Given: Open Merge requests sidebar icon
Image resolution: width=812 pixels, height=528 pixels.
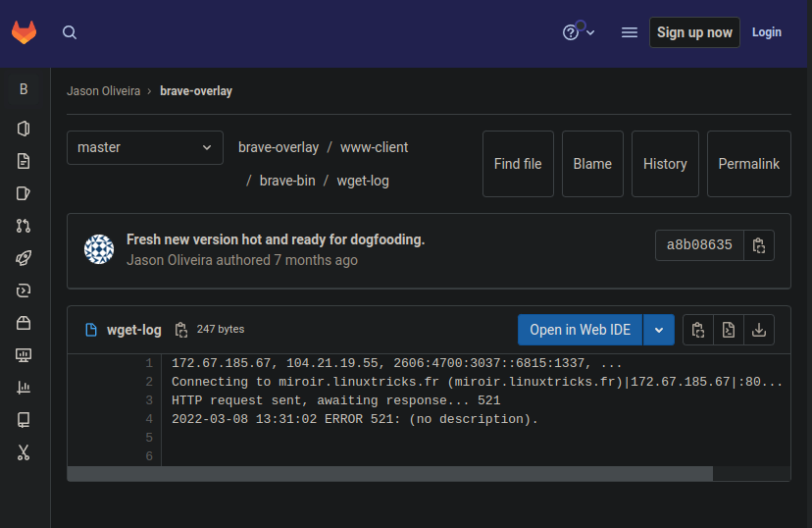Looking at the screenshot, I should (24, 226).
